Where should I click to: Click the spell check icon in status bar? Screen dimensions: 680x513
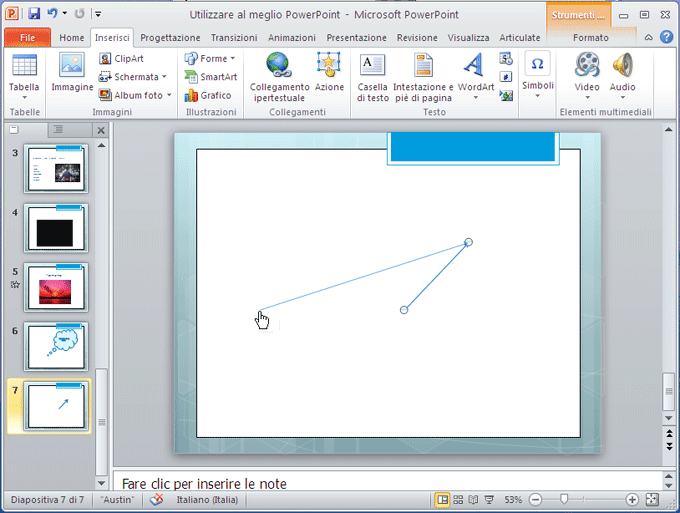[156, 500]
